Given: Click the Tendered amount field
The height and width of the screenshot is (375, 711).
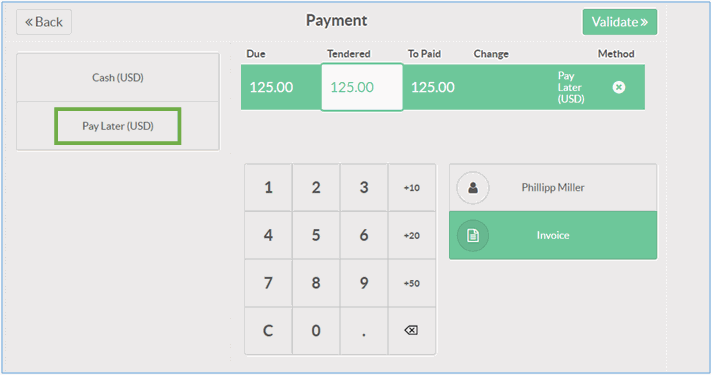Looking at the screenshot, I should click(362, 87).
